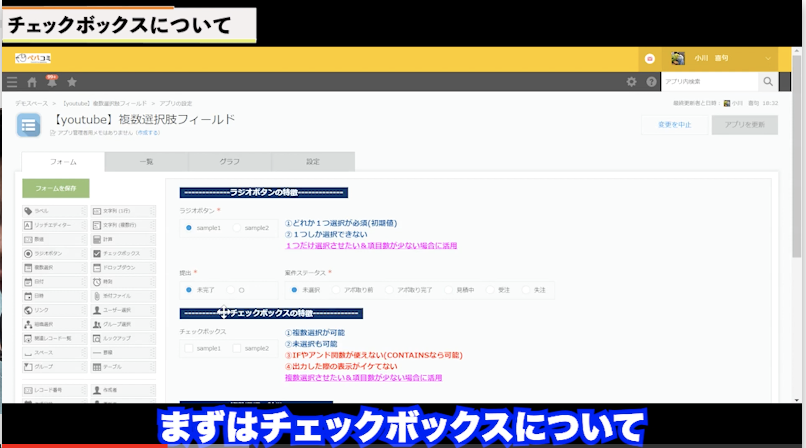Viewport: 806px width, 448px height.
Task: Click the search magnifier icon
Action: pos(768,82)
